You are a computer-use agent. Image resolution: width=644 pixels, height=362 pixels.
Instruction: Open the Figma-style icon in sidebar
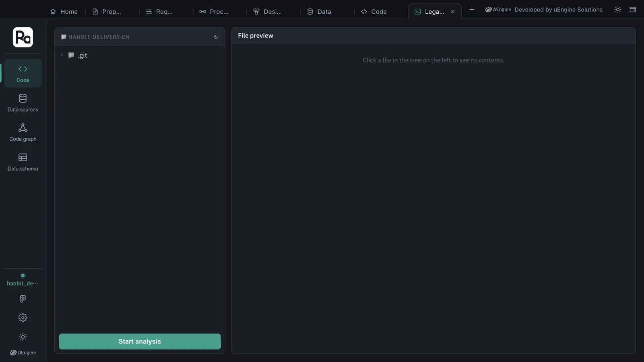[23, 298]
